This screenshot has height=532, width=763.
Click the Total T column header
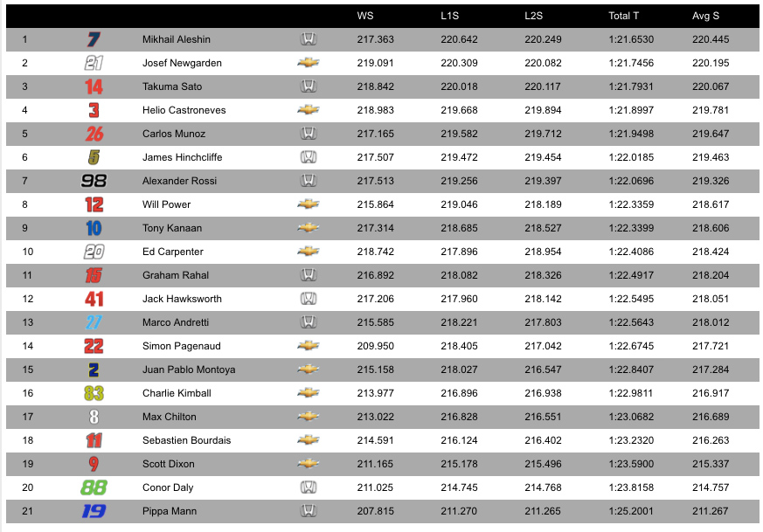623,16
